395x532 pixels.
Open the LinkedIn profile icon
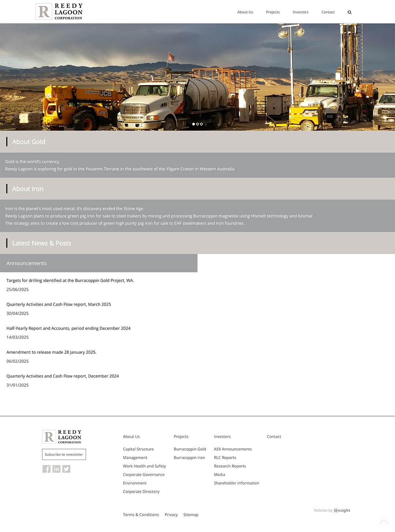(x=56, y=469)
